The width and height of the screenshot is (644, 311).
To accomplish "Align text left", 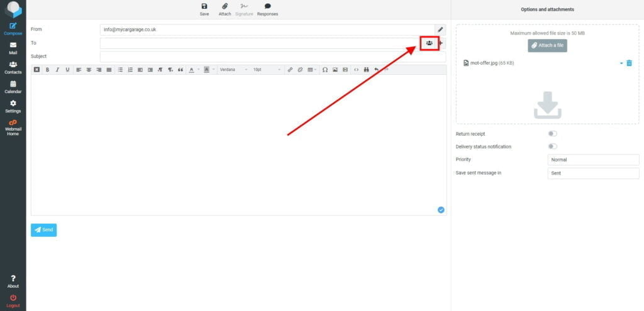I will click(x=79, y=70).
